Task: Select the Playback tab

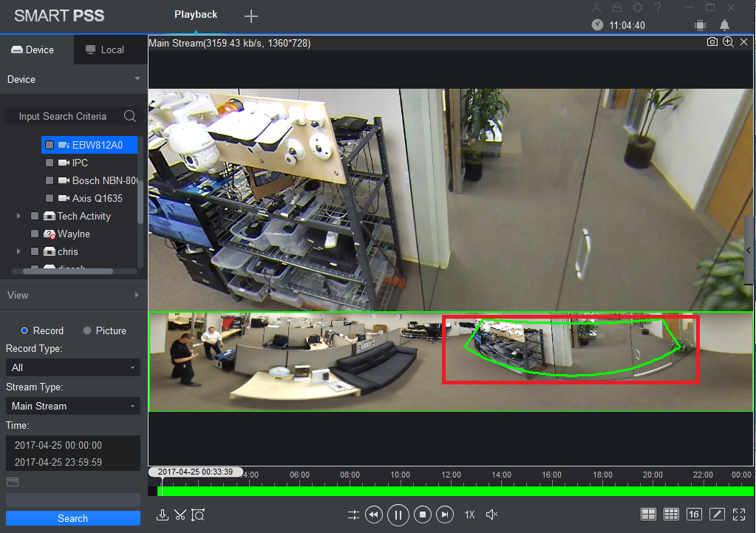Action: point(196,15)
